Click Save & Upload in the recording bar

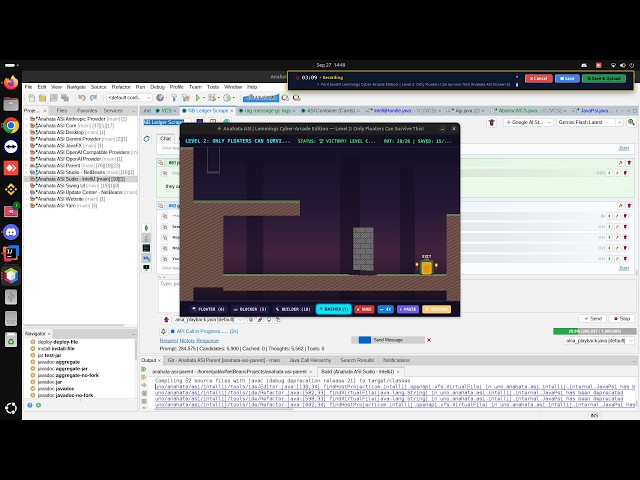[x=603, y=78]
